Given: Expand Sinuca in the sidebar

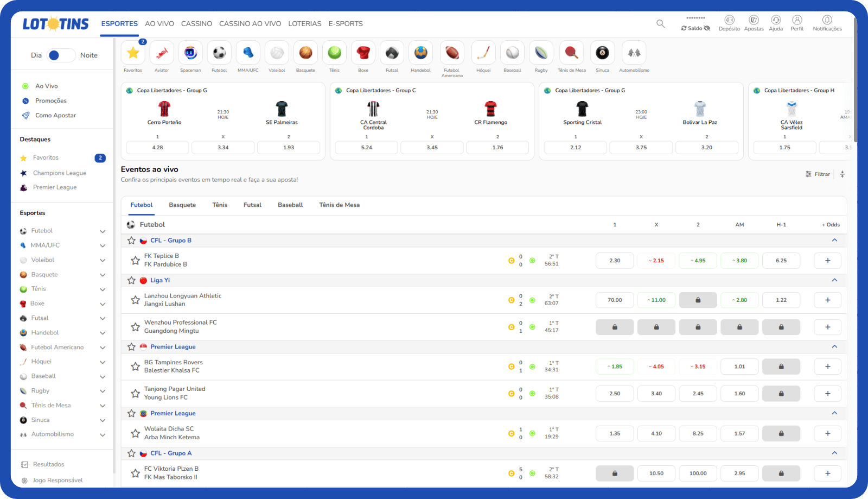Looking at the screenshot, I should [x=103, y=420].
